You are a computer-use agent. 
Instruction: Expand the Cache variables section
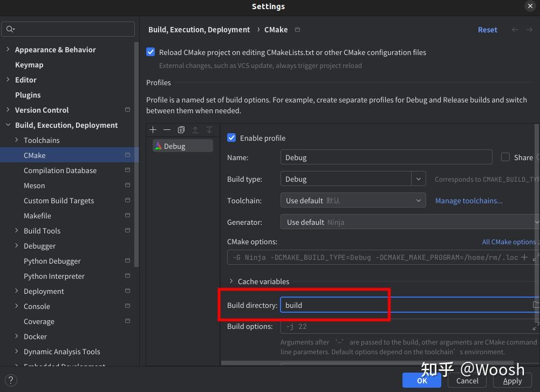point(231,281)
